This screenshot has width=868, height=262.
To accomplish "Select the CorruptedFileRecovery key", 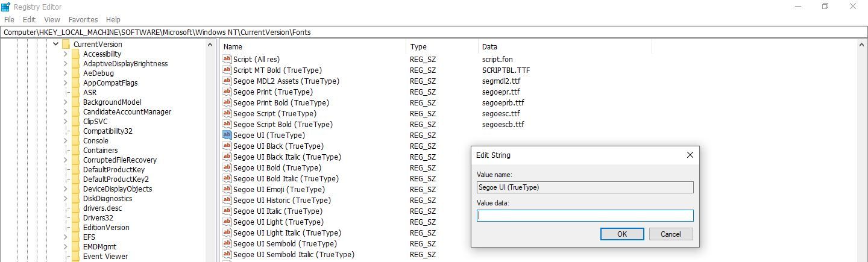I will pos(120,160).
